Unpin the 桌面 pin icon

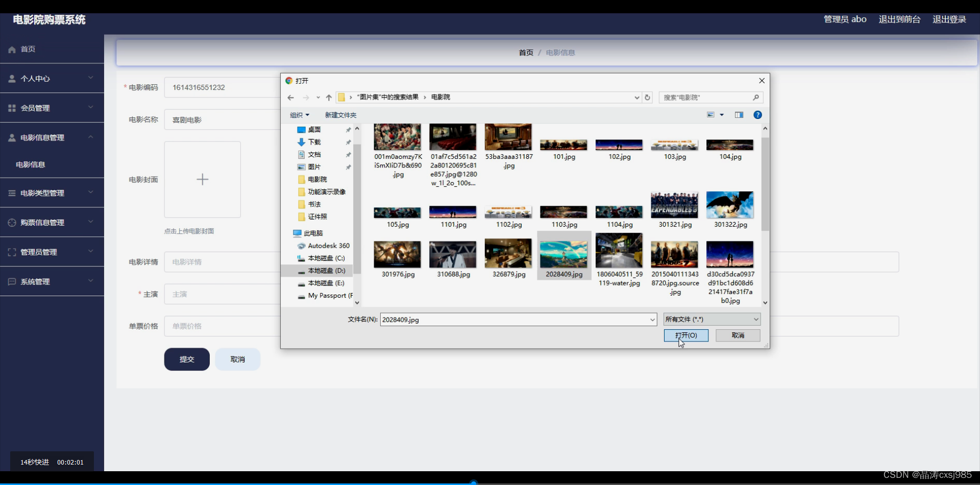349,129
